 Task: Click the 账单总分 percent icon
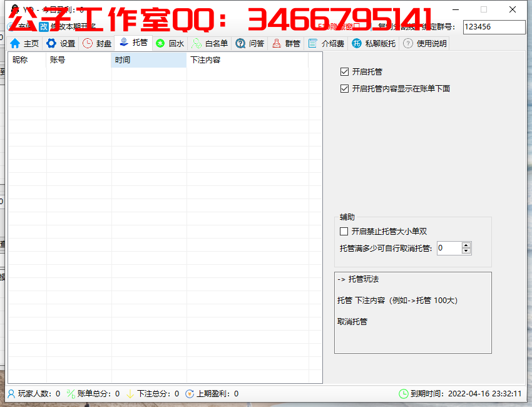point(71,394)
